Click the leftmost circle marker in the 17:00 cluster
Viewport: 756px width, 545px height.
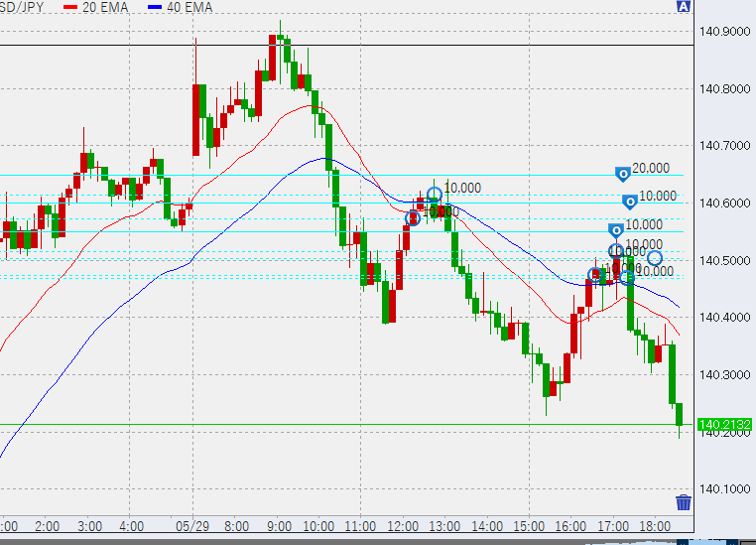click(595, 274)
